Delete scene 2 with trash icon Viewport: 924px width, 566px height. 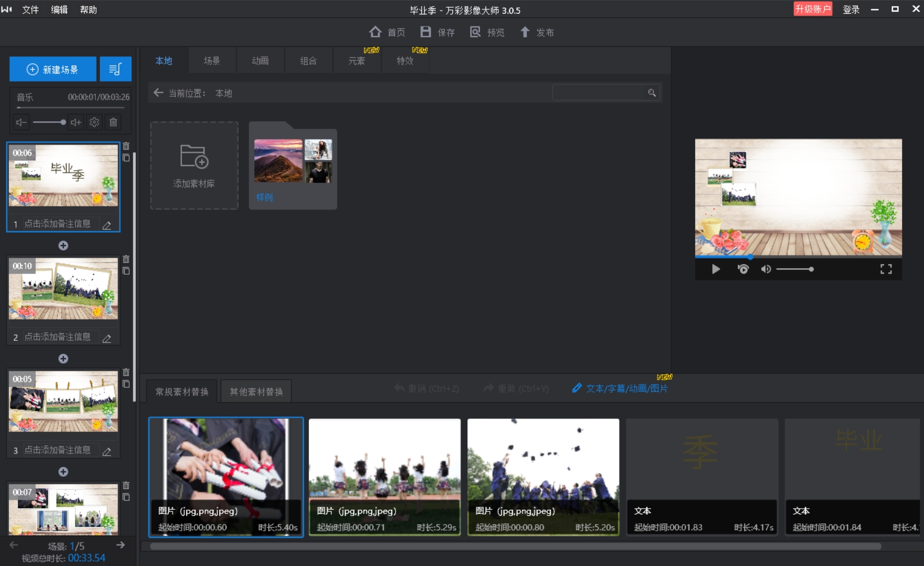126,259
